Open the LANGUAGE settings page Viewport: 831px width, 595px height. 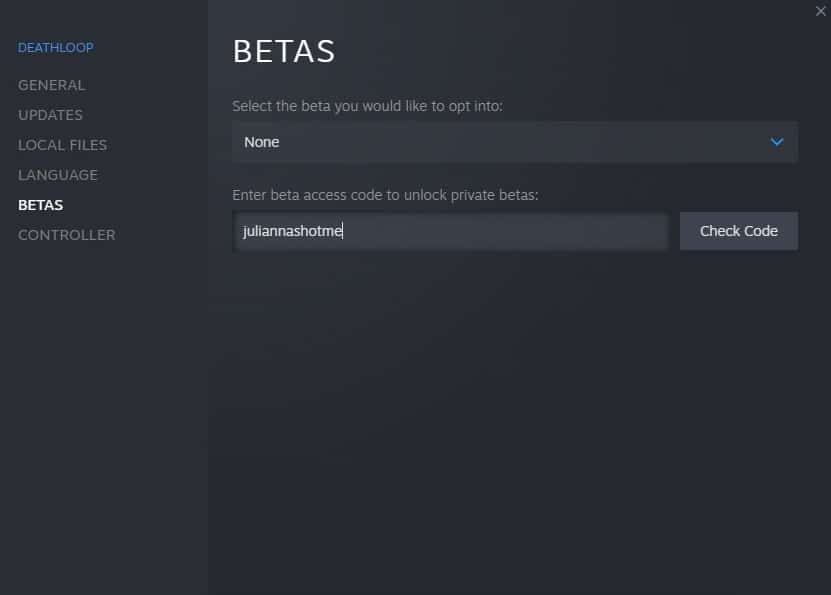tap(57, 175)
